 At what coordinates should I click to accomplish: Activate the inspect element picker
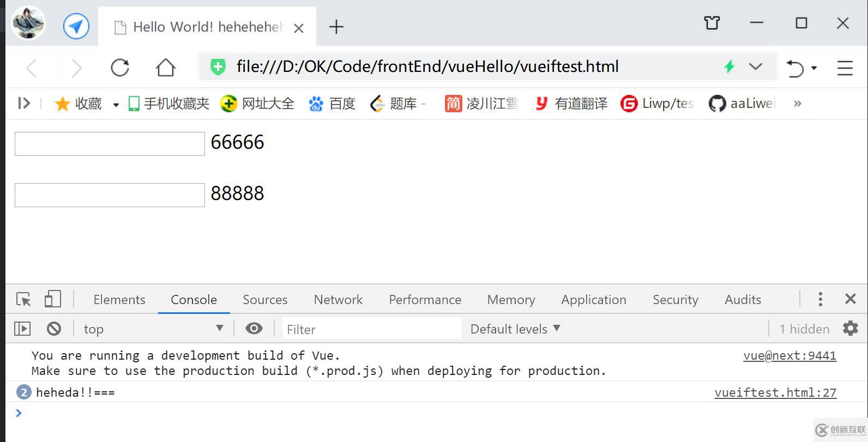point(23,299)
